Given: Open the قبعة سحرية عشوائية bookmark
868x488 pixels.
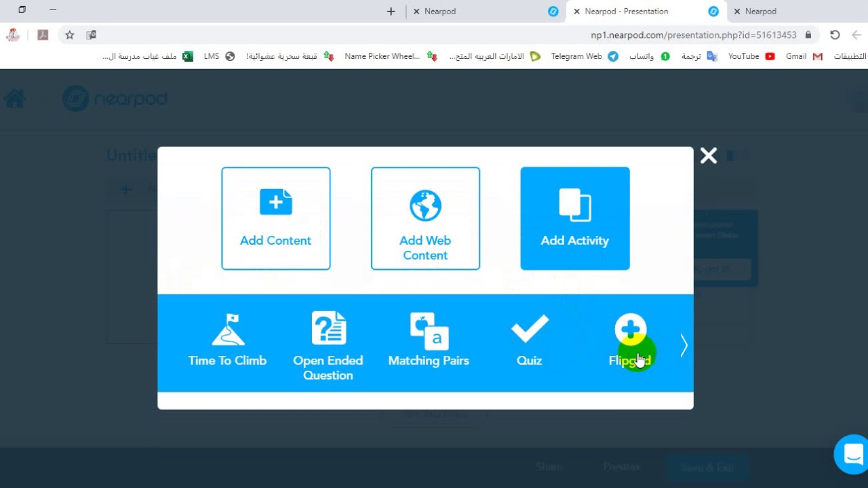Looking at the screenshot, I should tap(289, 56).
